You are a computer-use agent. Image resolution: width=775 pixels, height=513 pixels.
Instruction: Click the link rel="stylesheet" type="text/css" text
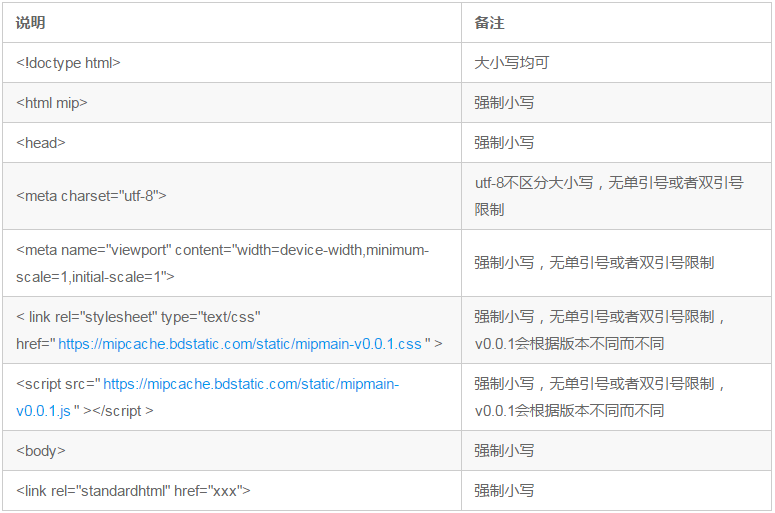pyautogui.click(x=138, y=317)
